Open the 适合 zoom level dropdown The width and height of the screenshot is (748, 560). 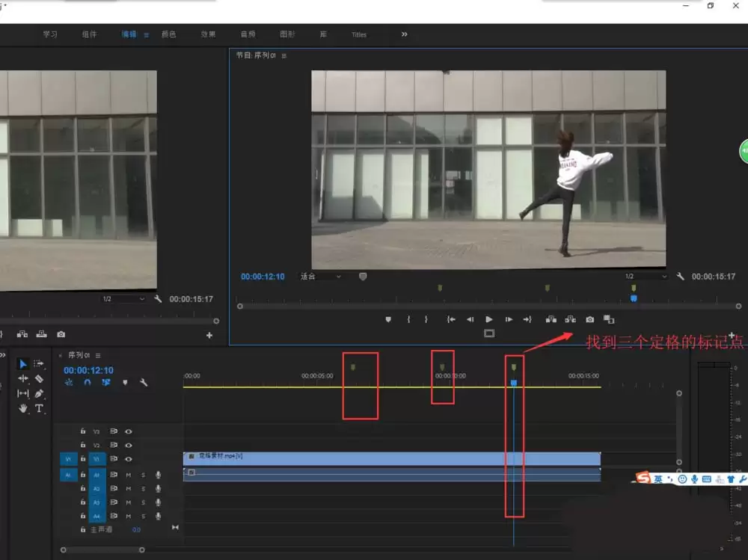(x=321, y=277)
